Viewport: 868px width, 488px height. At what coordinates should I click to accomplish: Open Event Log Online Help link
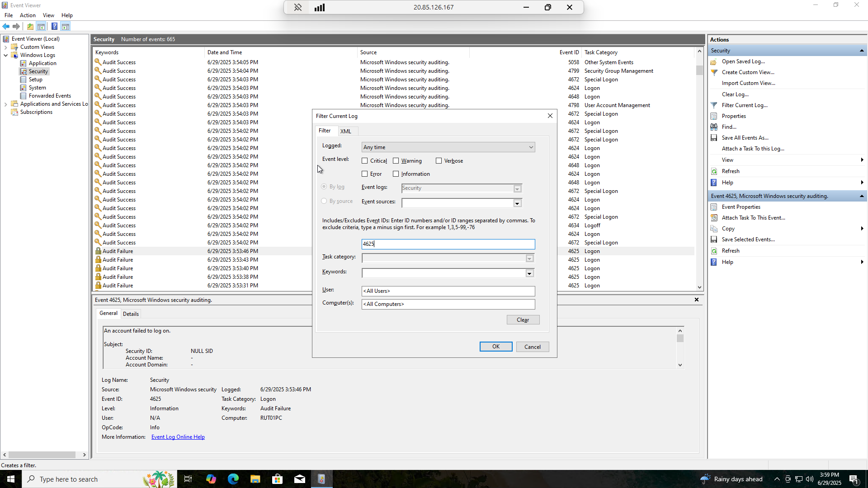(178, 437)
